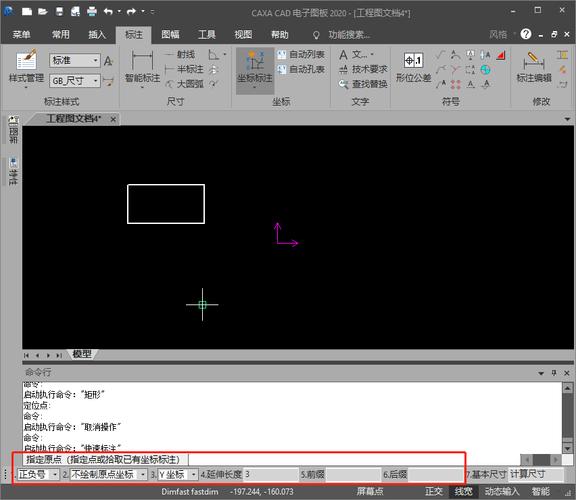Toggle 正交 ortho mode in status bar
Viewport: 576px width, 500px height.
(x=434, y=492)
